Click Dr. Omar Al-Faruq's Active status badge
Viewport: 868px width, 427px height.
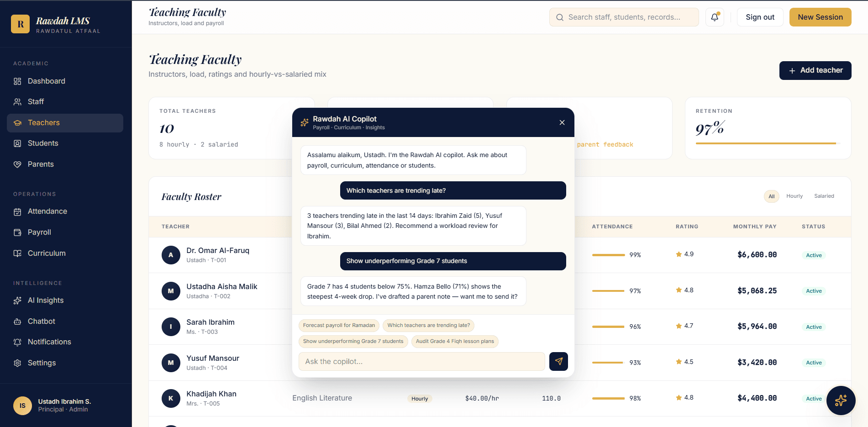[814, 255]
